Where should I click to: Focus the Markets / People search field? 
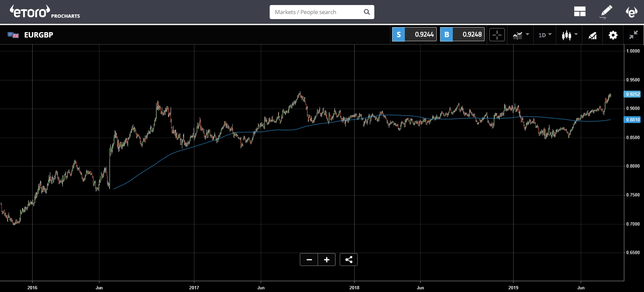pos(317,12)
